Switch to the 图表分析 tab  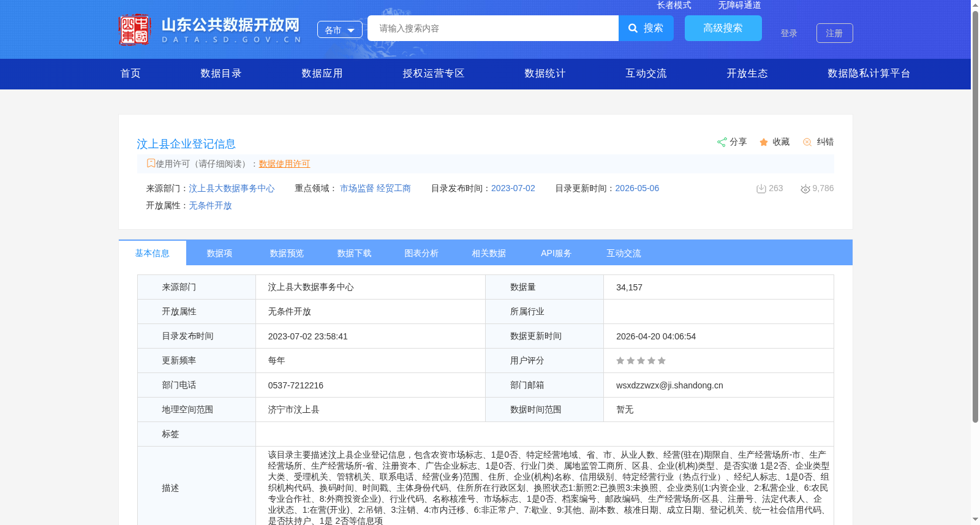422,253
